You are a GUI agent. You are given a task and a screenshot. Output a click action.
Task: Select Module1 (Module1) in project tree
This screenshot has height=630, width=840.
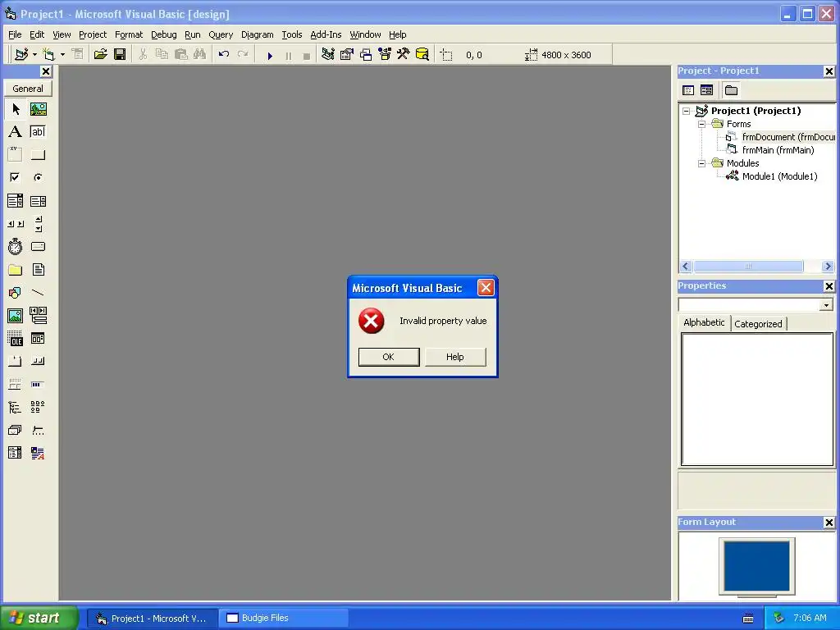tap(779, 177)
